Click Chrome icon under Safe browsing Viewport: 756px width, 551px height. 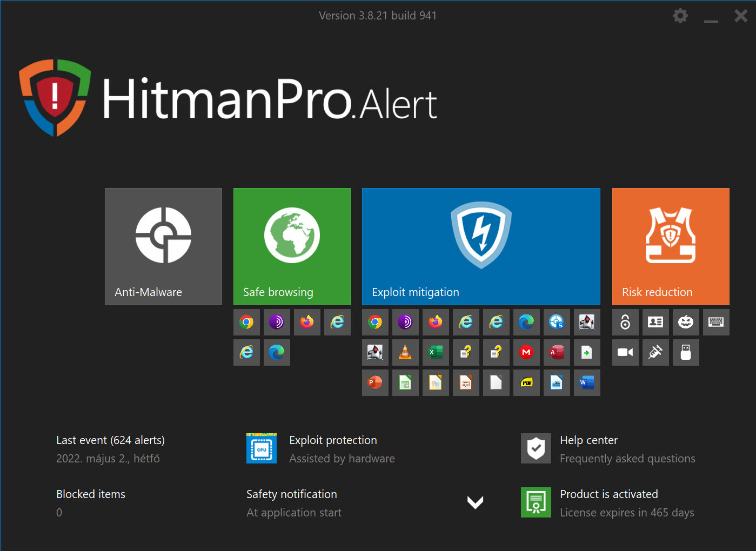click(x=246, y=322)
